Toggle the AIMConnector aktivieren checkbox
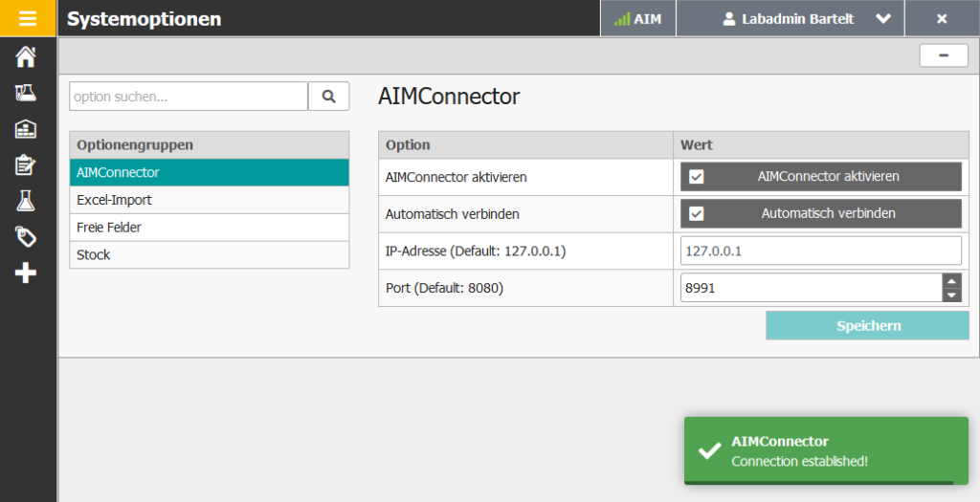The width and height of the screenshot is (980, 502). click(x=697, y=177)
